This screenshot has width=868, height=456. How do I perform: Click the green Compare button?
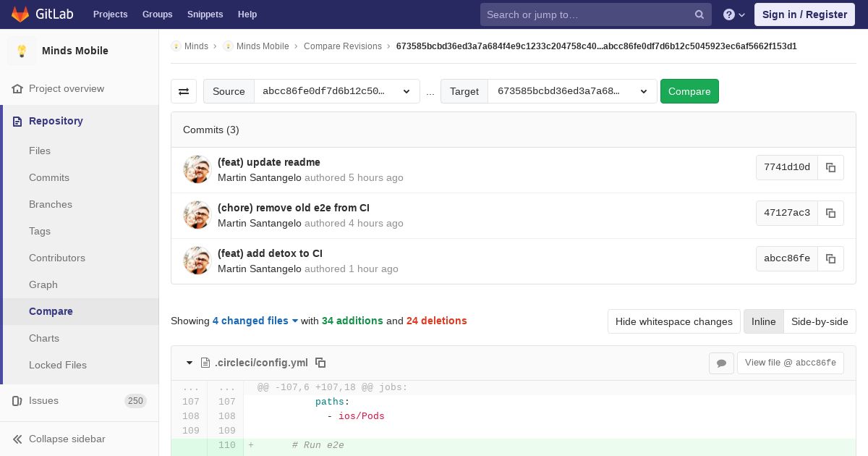pyautogui.click(x=689, y=91)
